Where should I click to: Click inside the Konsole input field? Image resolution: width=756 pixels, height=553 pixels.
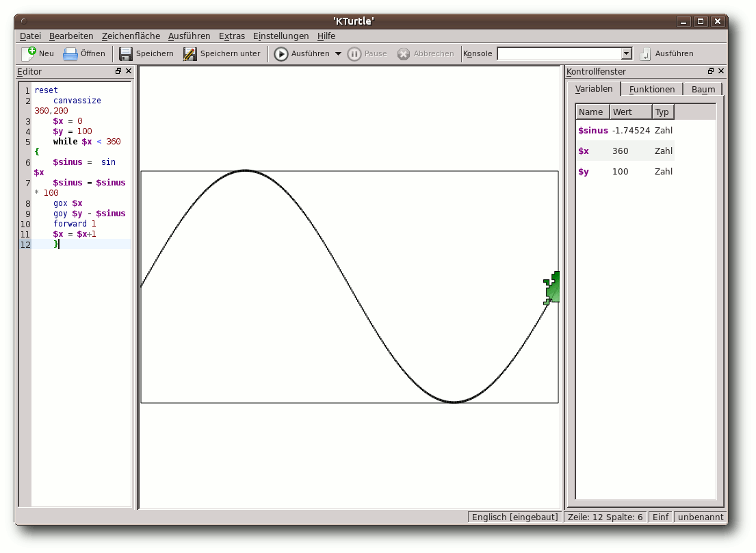tap(559, 53)
